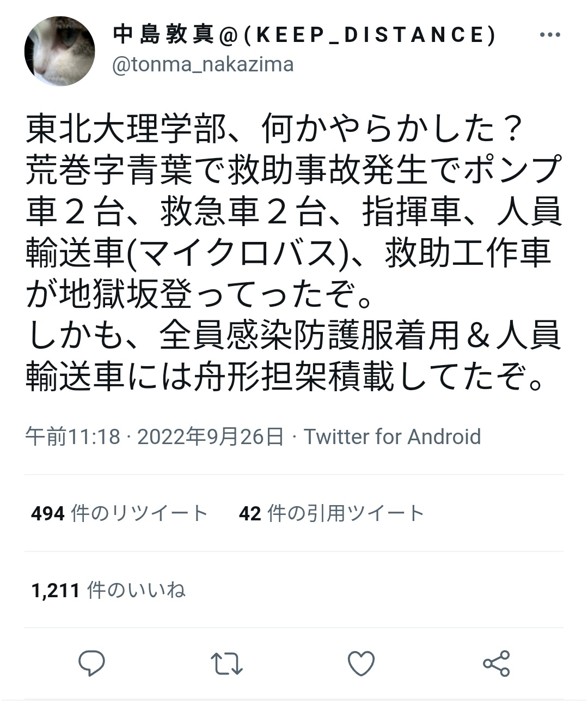Show the 1,211 件のいいね list
Screen dimensions: 588x710
[108, 590]
